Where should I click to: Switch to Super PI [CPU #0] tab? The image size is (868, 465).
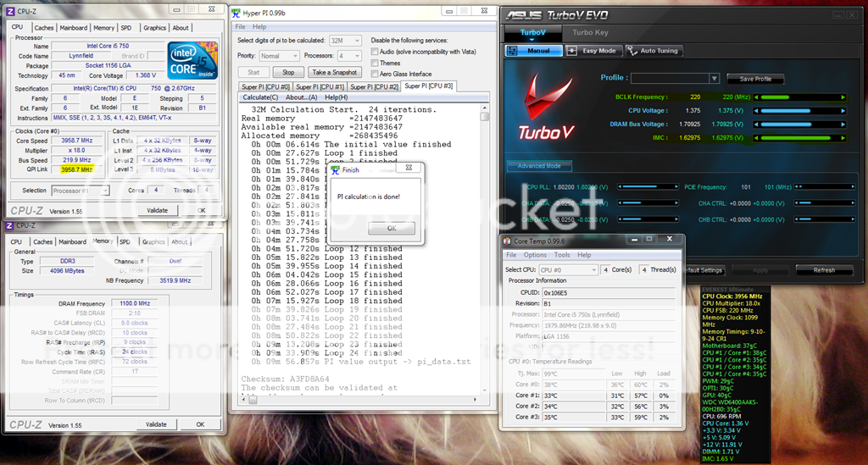(266, 86)
